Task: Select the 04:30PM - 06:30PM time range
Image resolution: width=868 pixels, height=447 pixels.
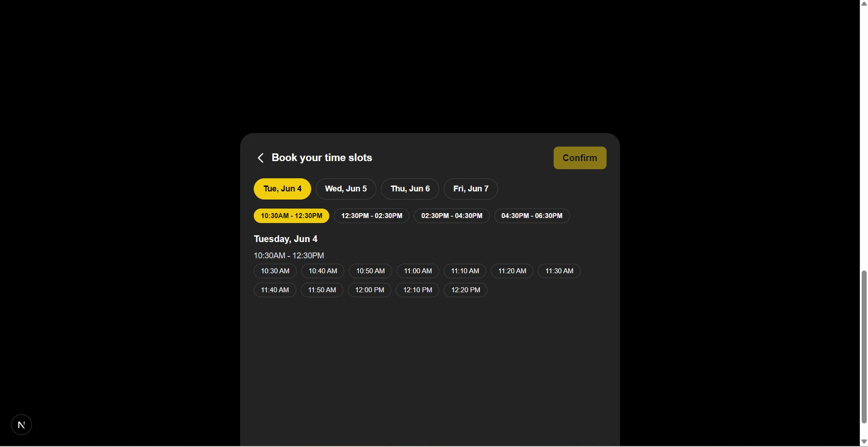Action: point(532,216)
